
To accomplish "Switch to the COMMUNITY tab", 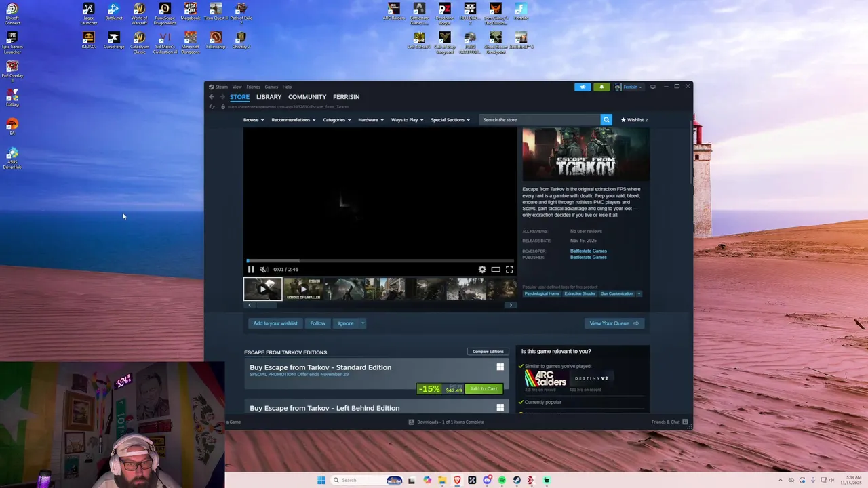I will coord(307,97).
